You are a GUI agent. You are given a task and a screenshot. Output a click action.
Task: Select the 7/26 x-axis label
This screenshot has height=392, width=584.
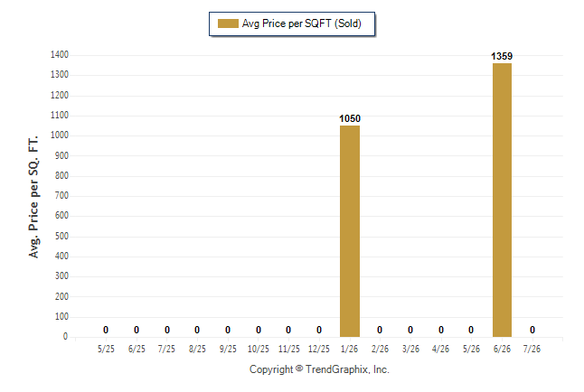tap(532, 349)
